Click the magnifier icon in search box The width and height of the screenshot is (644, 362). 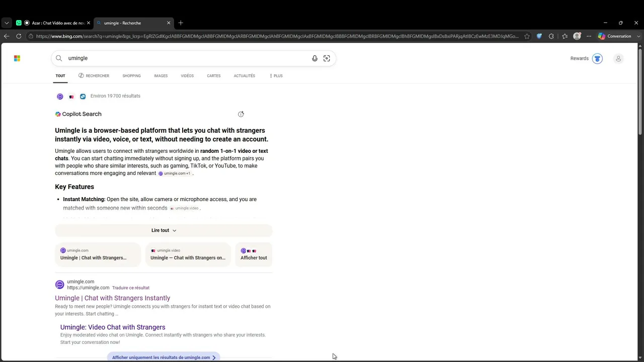(x=59, y=58)
